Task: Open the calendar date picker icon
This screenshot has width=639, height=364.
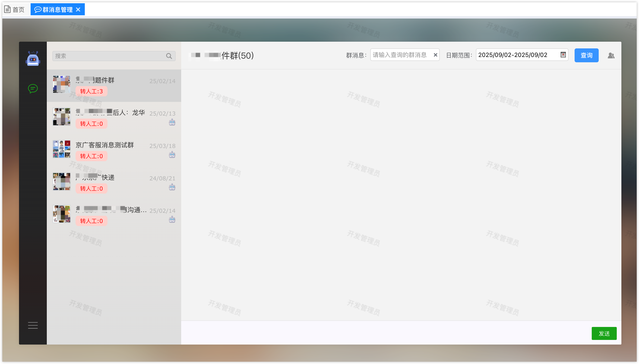Action: click(563, 55)
